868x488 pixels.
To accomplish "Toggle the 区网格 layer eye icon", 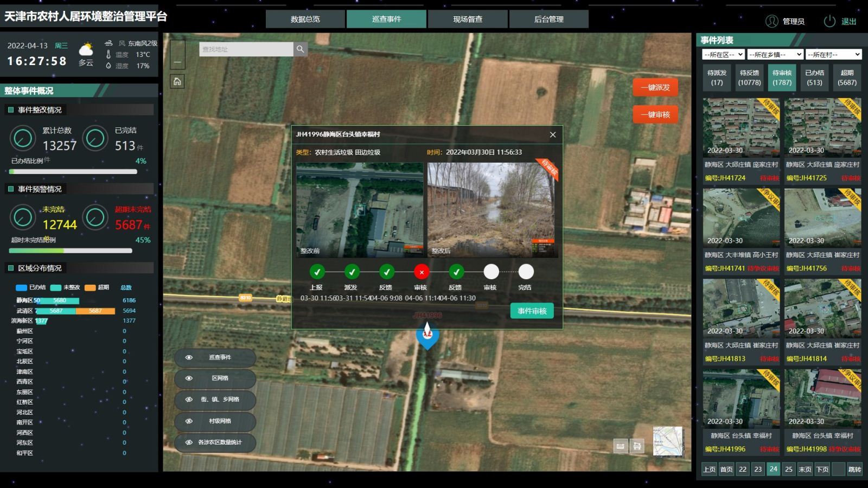I will pyautogui.click(x=189, y=378).
